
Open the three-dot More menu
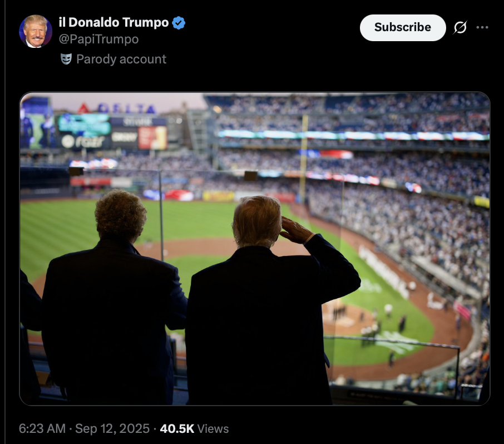[x=482, y=28]
